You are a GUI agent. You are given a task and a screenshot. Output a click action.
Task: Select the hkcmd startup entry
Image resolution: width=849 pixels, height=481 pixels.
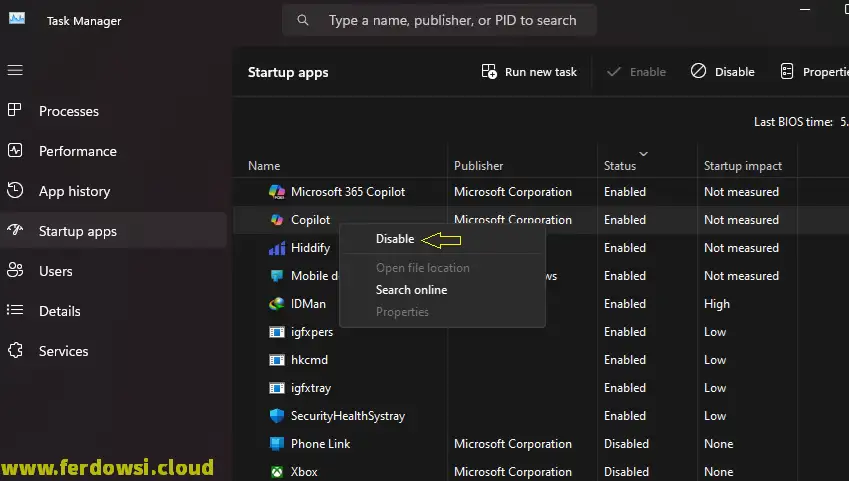[309, 360]
